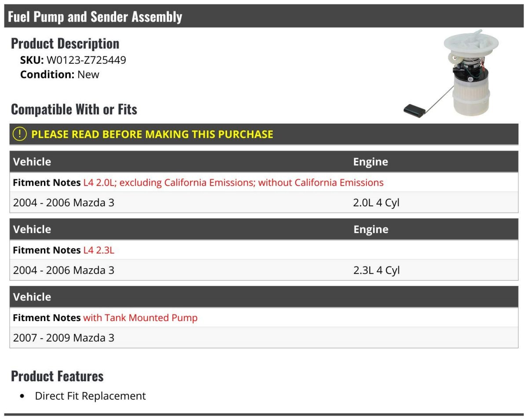
Task: Click the 2.0L 4 Cyl engine cell
Action: click(x=376, y=203)
